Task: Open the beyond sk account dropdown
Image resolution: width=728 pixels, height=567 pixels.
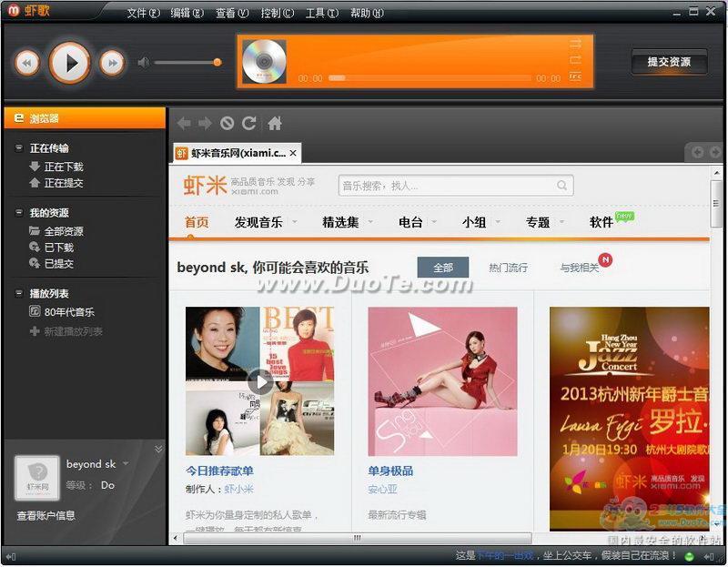Action: tap(126, 464)
